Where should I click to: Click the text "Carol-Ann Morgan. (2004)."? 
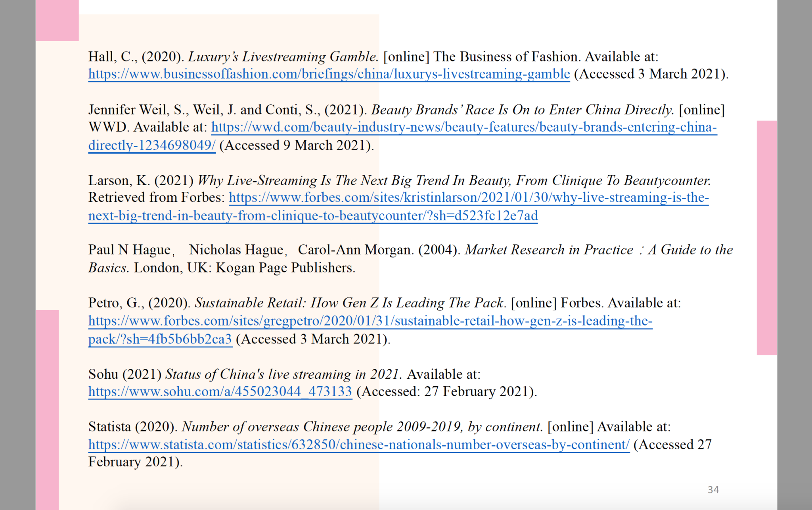pos(379,250)
